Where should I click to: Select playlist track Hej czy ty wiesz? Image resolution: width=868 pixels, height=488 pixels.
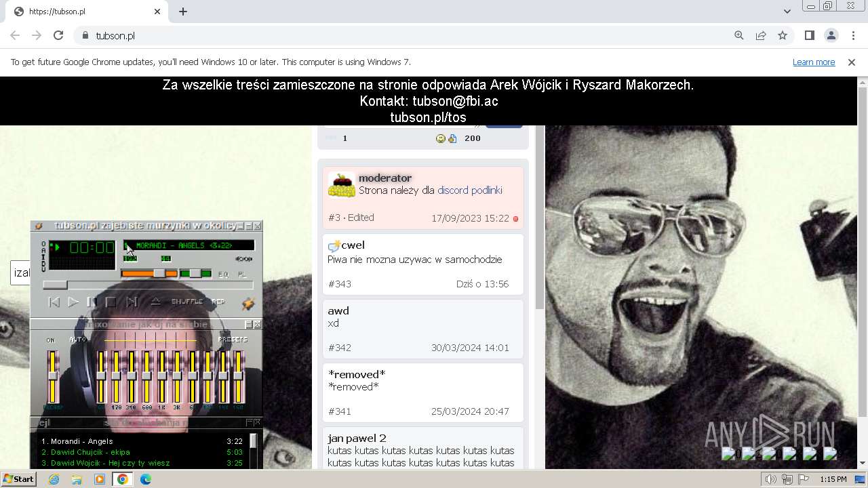[x=142, y=463]
